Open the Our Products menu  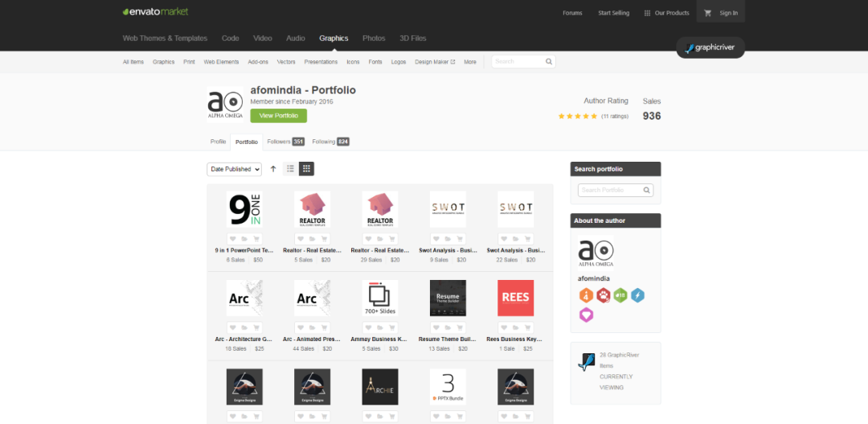(666, 13)
